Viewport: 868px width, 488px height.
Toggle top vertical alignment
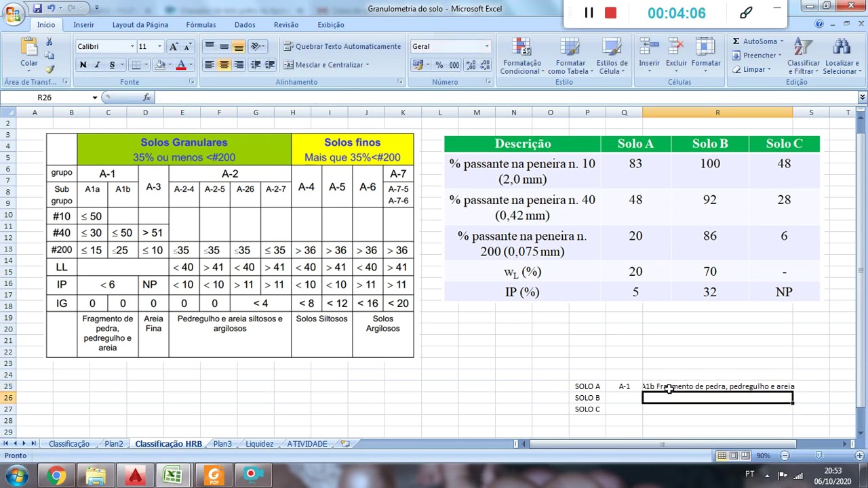pos(209,46)
